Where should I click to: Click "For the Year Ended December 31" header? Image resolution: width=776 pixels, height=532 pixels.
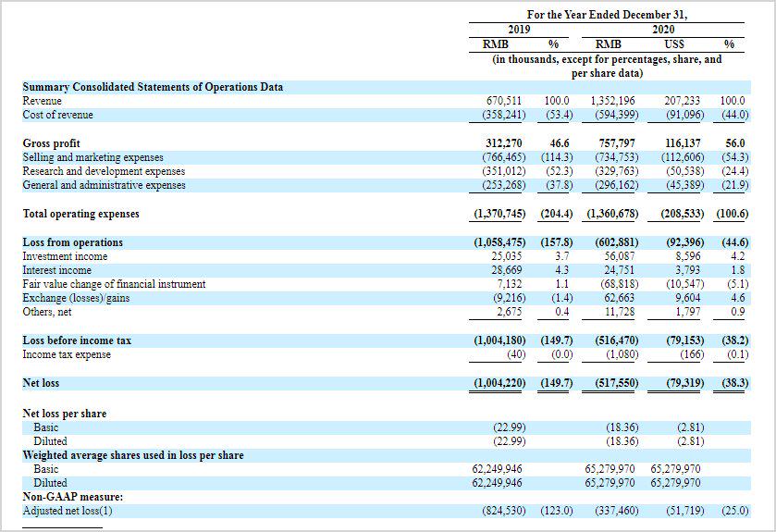point(608,15)
